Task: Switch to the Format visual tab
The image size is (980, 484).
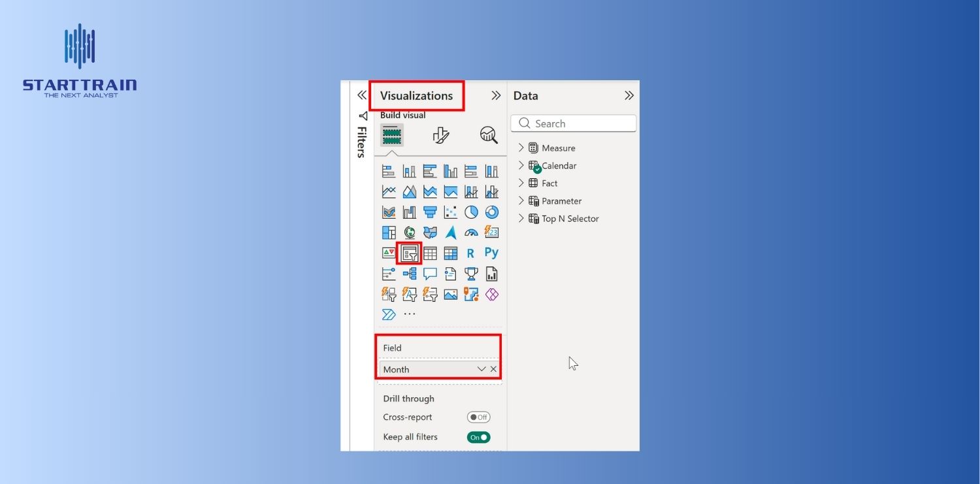Action: [x=441, y=135]
